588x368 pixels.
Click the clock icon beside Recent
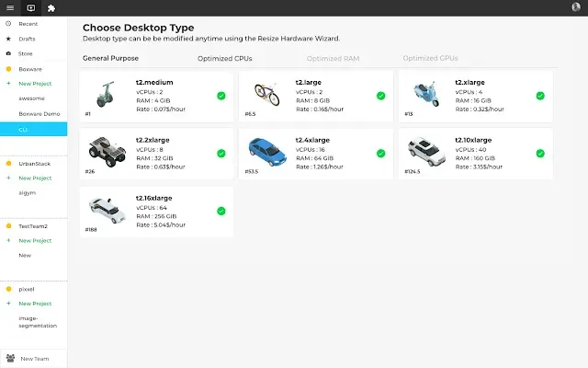8,24
